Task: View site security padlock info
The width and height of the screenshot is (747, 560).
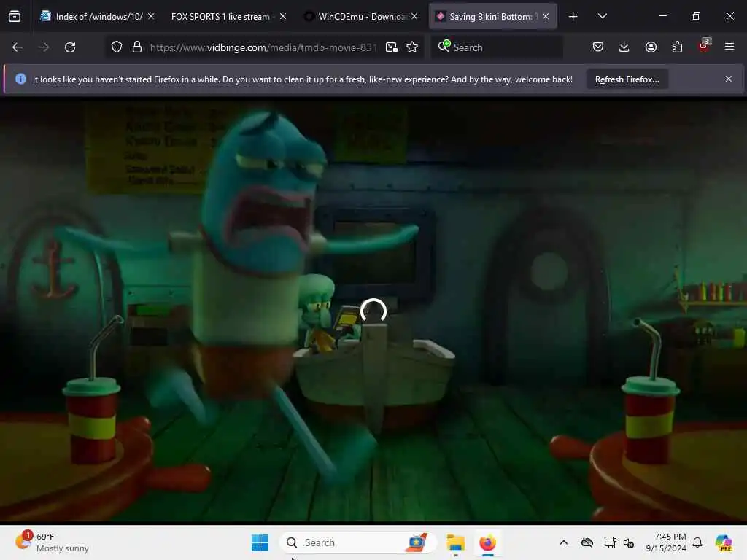Action: (137, 47)
